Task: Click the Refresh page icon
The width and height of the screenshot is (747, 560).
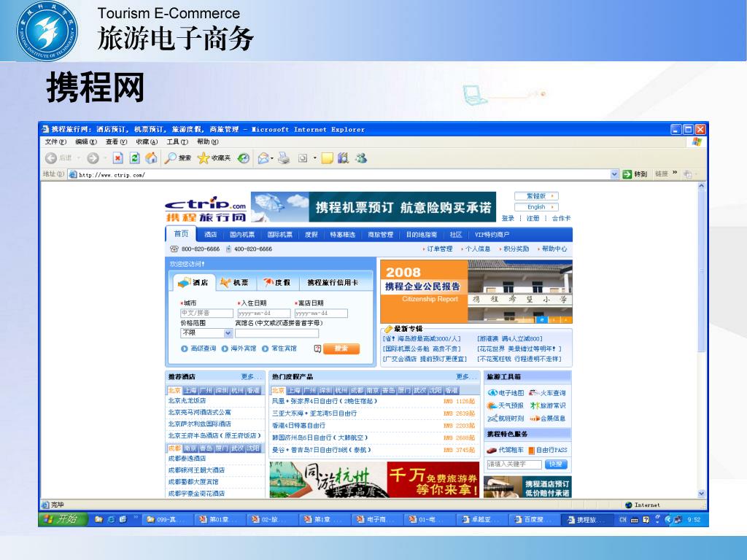Action: click(135, 158)
